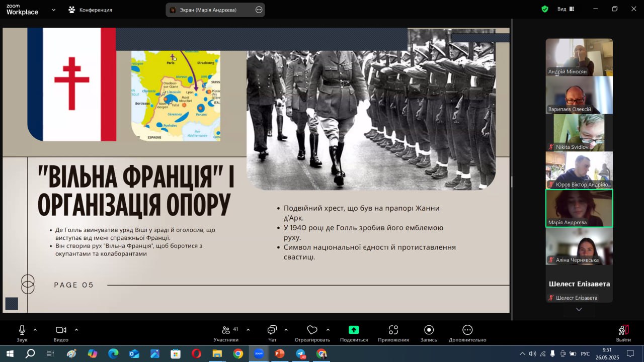Image resolution: width=644 pixels, height=362 pixels.
Task: Open the Windows Start menu
Action: point(10,353)
